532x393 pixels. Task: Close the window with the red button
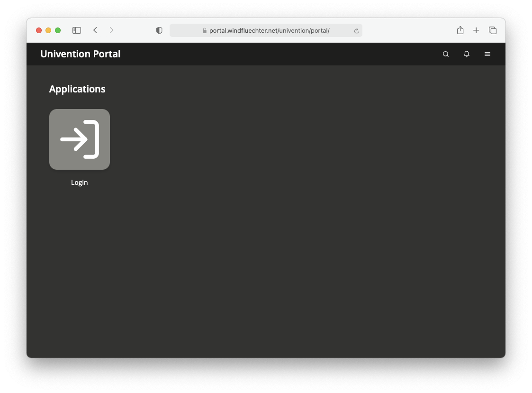click(39, 30)
